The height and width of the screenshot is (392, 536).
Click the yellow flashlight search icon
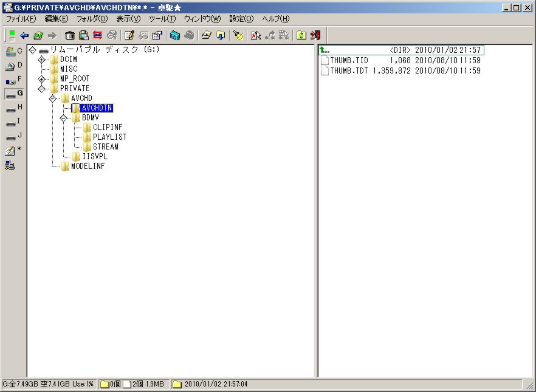click(238, 35)
